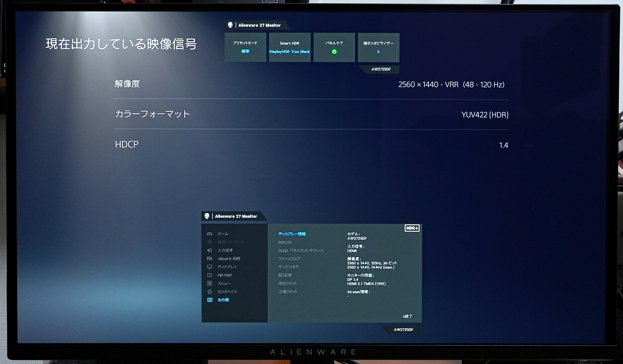This screenshot has height=364, width=623.
Task: Click the 入力信号 HDMI info line
Action: pos(356,249)
